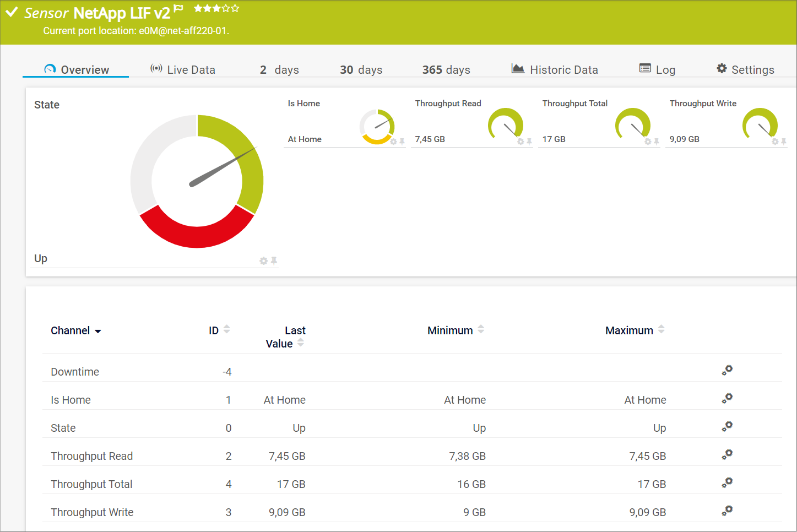Open settings gear for State gauge
The height and width of the screenshot is (532, 797).
click(263, 260)
